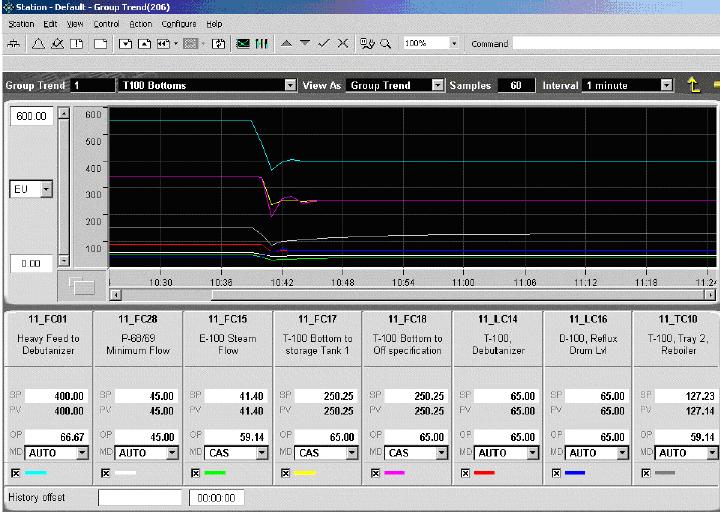Click the X cancel icon in toolbar
720x512 pixels.
[343, 44]
